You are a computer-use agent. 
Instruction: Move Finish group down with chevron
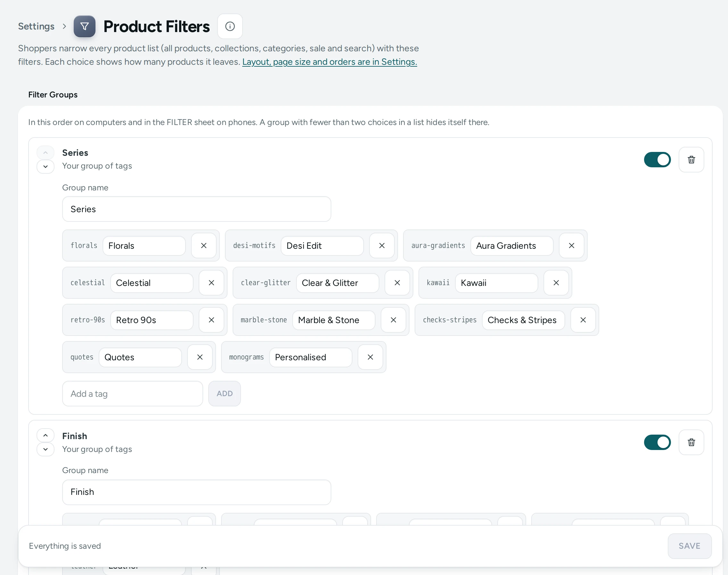pos(45,449)
